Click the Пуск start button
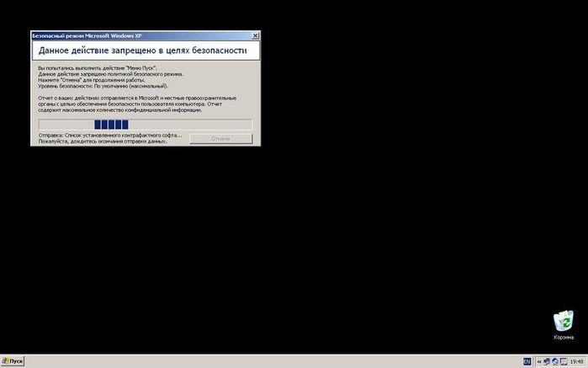 [x=13, y=361]
